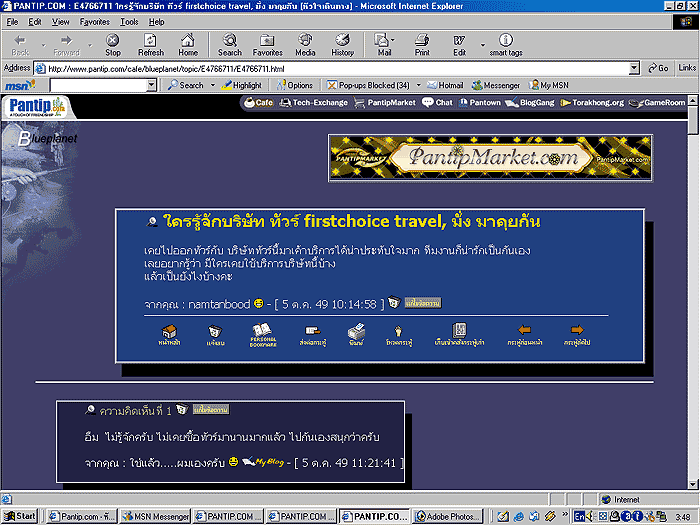Open Hotmail from MSN toolbar
This screenshot has height=525, width=700.
pos(445,85)
